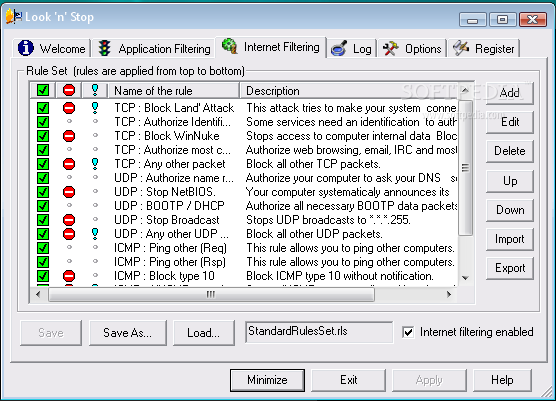This screenshot has width=556, height=401.
Task: Delete the selected rule
Action: pos(510,151)
